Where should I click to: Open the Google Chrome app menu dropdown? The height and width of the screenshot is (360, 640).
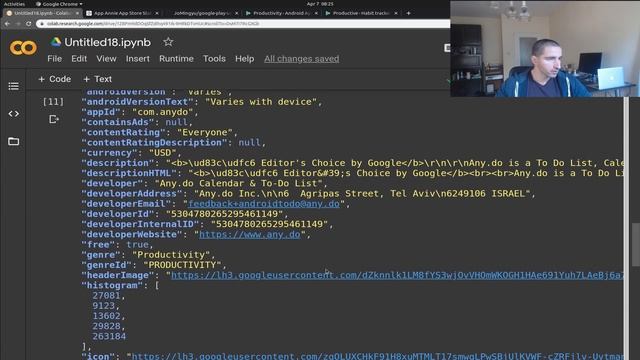[59, 4]
